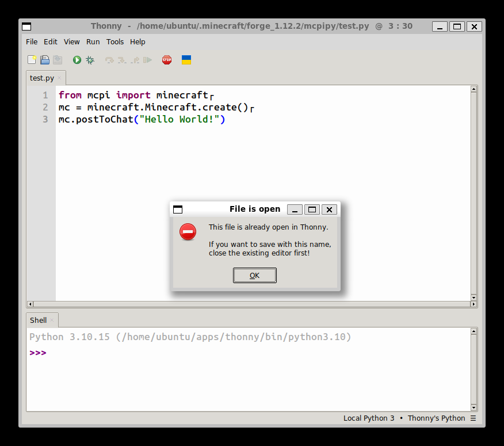Click the Shell scrollbar down arrow
The height and width of the screenshot is (446, 504).
coord(474,408)
